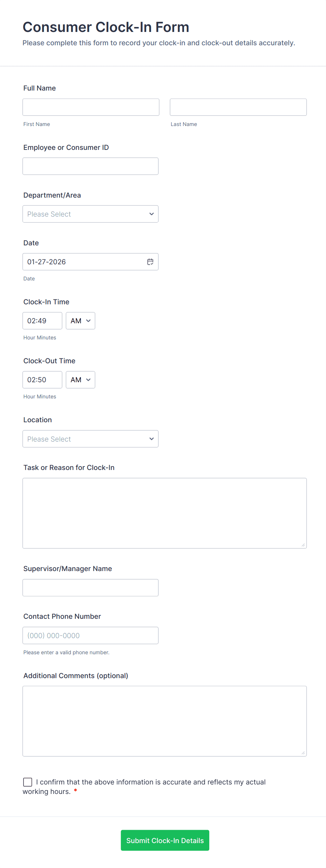Click the Contact Phone Number field
The height and width of the screenshot is (868, 326).
click(90, 635)
